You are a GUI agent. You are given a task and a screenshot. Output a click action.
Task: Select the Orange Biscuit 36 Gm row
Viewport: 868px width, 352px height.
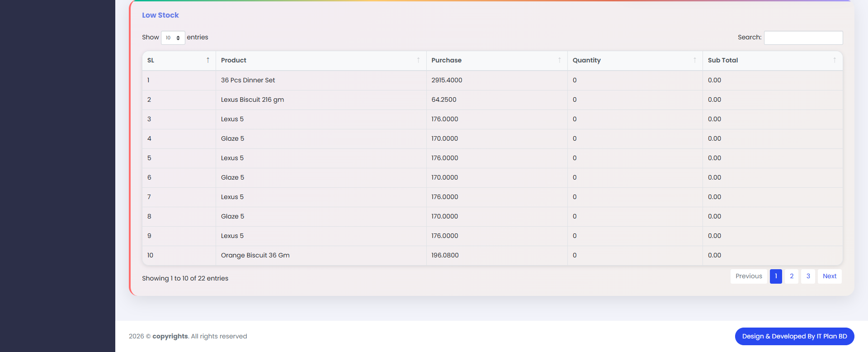pos(255,255)
